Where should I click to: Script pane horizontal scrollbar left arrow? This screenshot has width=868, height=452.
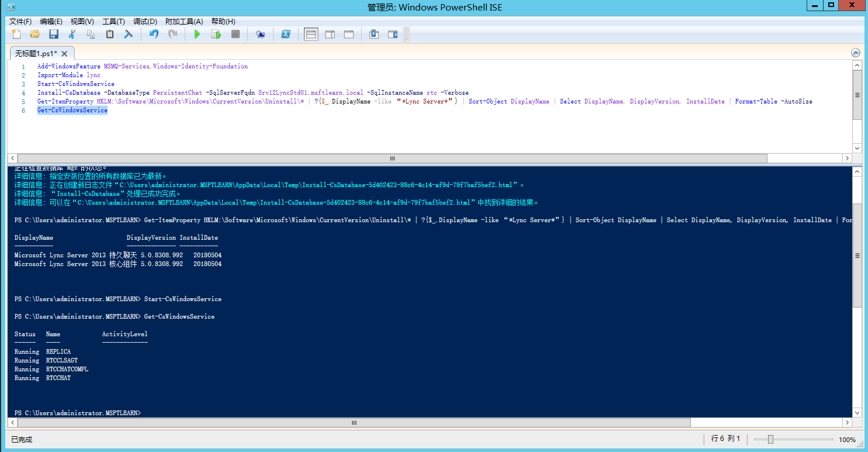pos(12,158)
